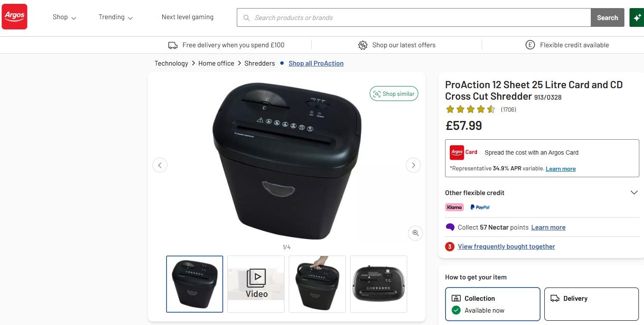Click the Klarna payment icon
This screenshot has width=644, height=325.
click(454, 207)
